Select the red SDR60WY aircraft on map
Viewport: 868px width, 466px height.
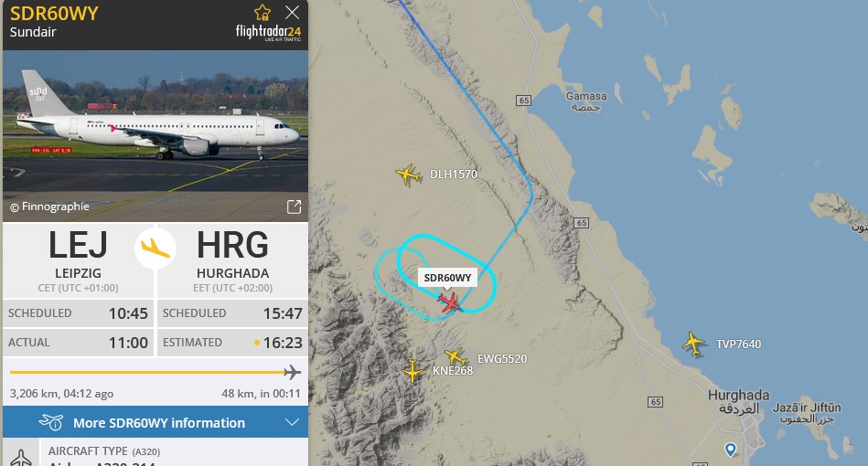click(x=449, y=302)
